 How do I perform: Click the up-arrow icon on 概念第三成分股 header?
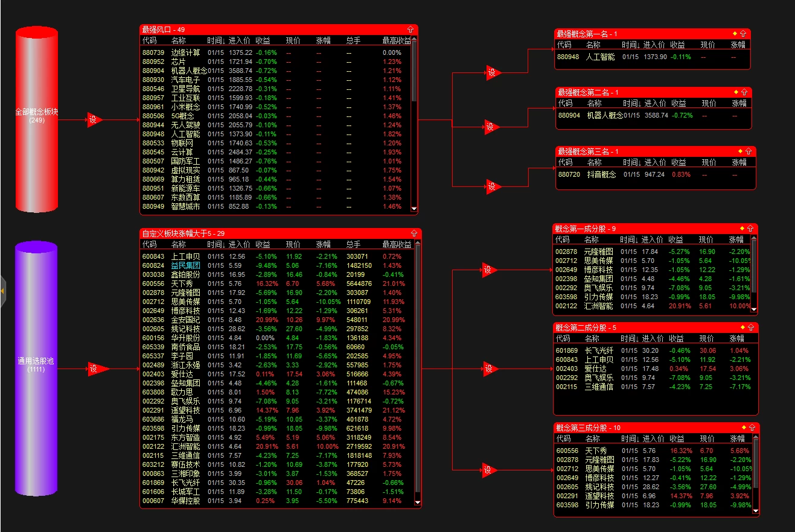(752, 427)
